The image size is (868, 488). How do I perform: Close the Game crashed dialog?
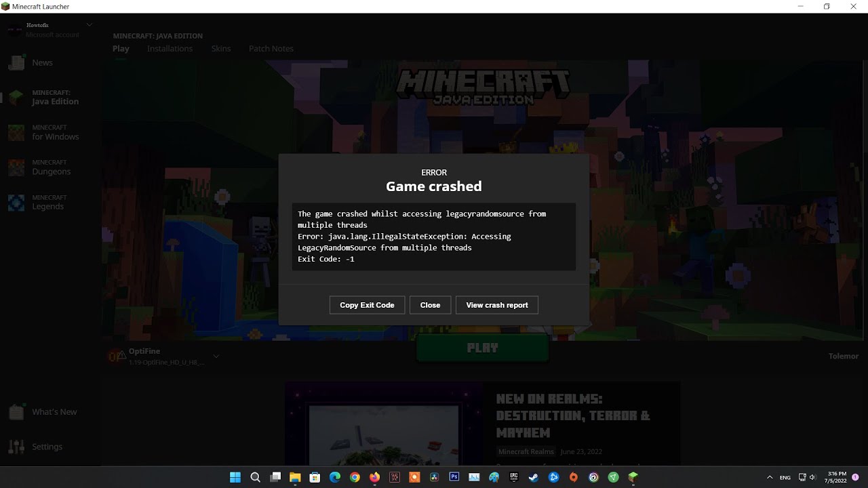430,305
